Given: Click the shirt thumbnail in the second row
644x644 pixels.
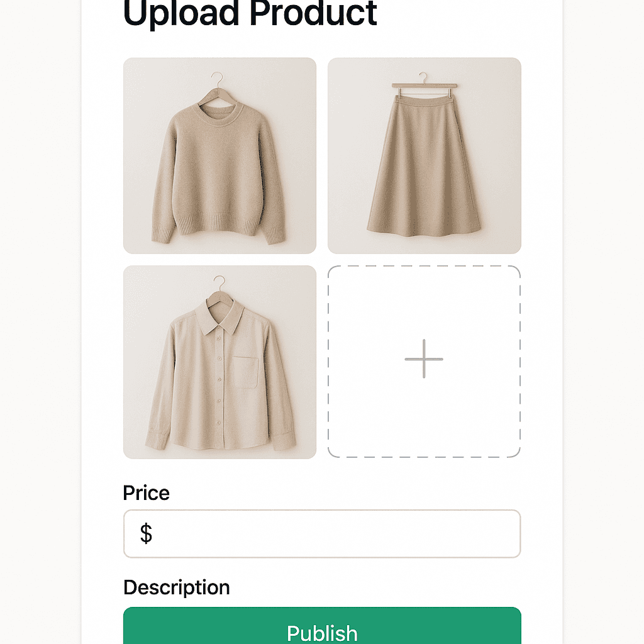Looking at the screenshot, I should [x=219, y=362].
